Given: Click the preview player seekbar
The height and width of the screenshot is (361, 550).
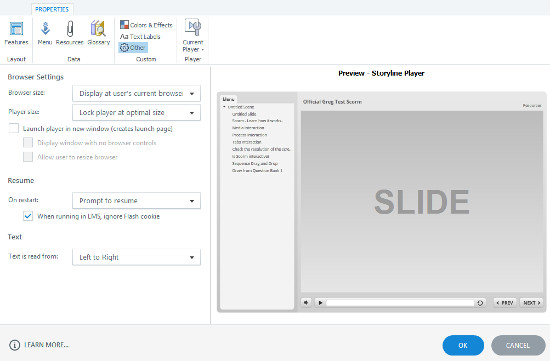Looking at the screenshot, I should [x=400, y=303].
